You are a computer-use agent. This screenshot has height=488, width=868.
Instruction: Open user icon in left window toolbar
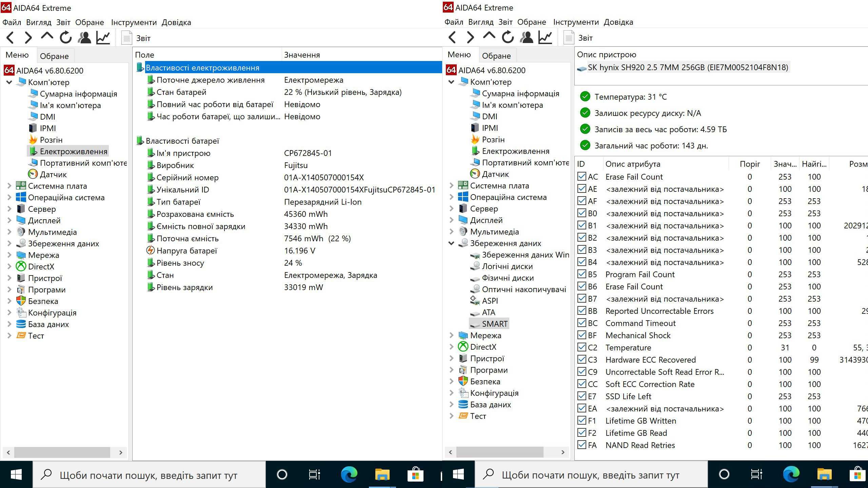click(84, 38)
